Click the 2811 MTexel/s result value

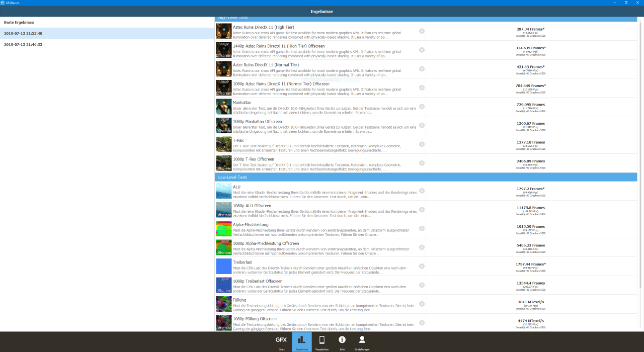click(531, 302)
